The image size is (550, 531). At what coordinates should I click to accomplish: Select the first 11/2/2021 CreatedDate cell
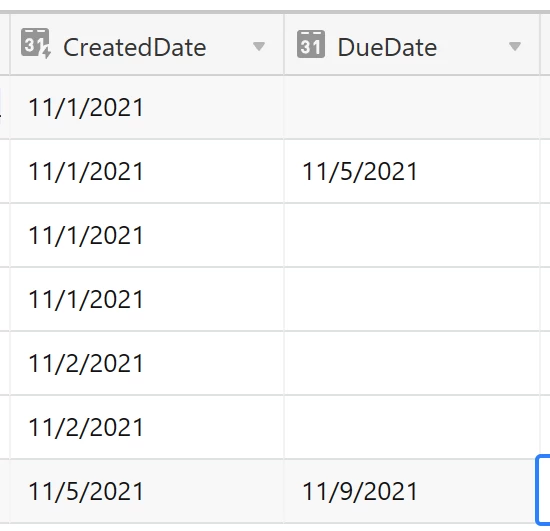click(147, 363)
